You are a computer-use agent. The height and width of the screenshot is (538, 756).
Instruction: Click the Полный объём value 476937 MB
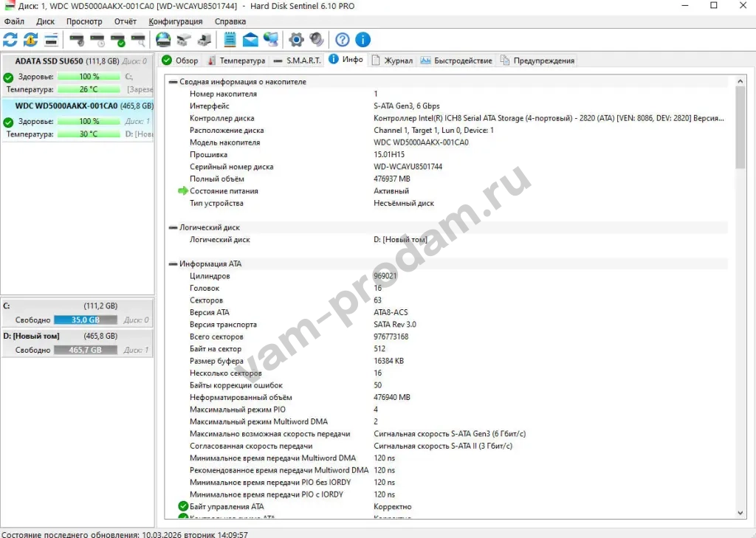tap(391, 179)
